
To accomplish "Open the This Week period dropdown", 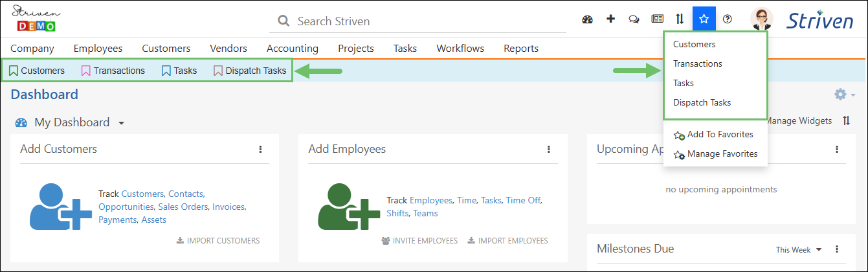I will click(x=799, y=249).
